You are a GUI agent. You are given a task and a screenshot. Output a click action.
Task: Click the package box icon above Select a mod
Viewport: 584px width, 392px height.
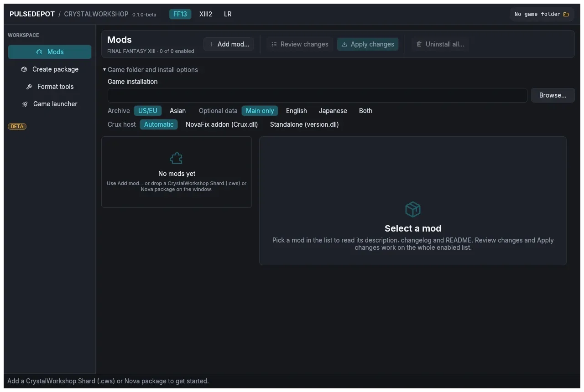(413, 210)
